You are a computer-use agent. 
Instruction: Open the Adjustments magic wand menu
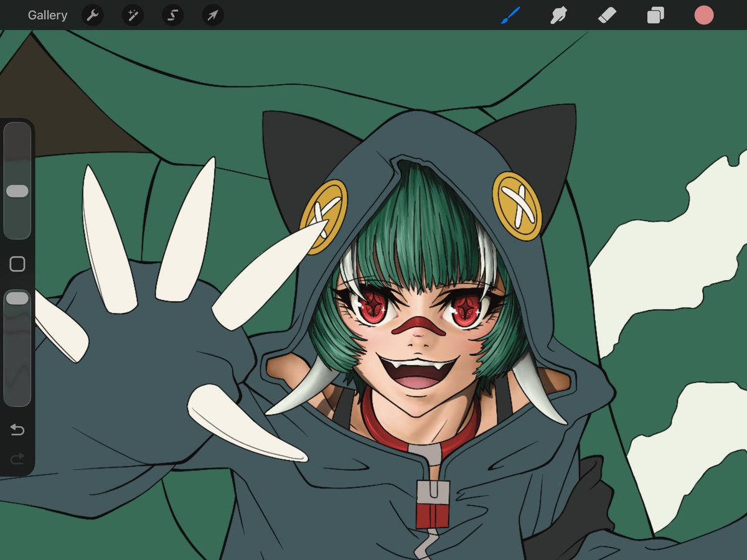click(x=133, y=16)
